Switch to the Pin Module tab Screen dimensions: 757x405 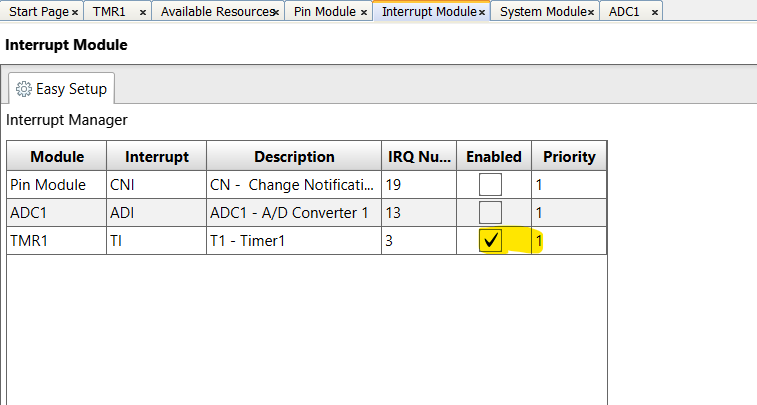323,12
